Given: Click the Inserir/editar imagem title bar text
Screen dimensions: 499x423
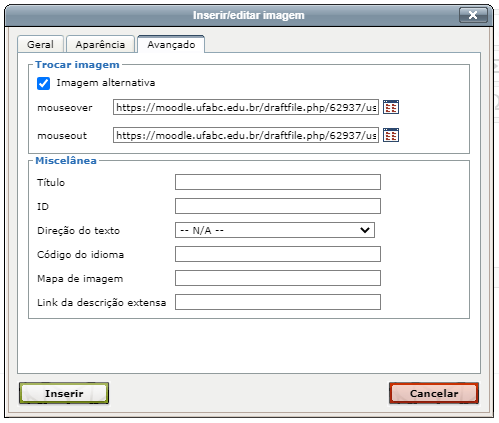Looking at the screenshot, I should click(x=249, y=15).
